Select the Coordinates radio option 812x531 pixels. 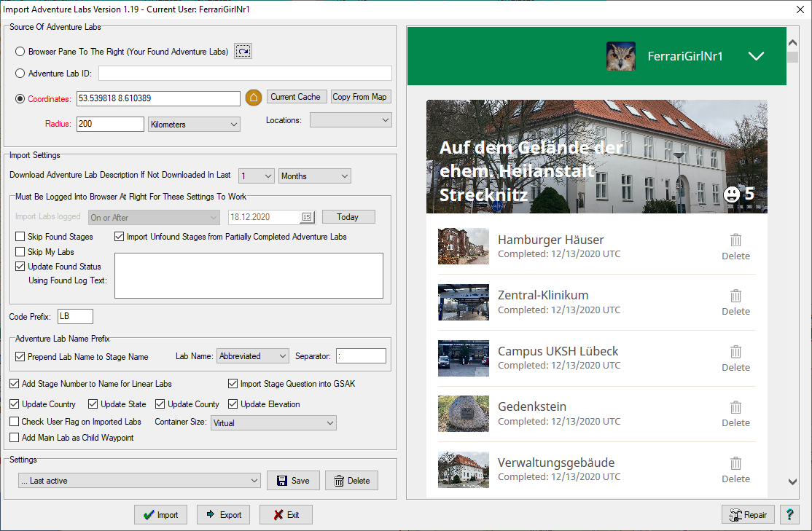click(x=20, y=98)
